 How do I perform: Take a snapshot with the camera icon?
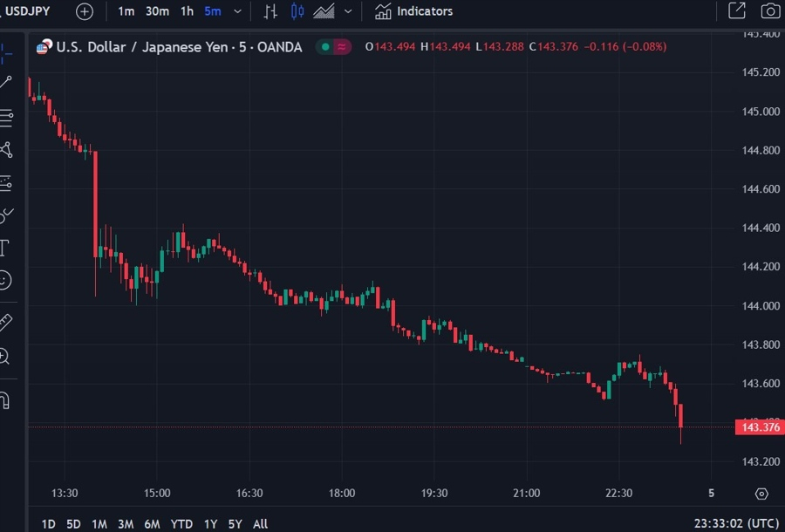point(770,11)
